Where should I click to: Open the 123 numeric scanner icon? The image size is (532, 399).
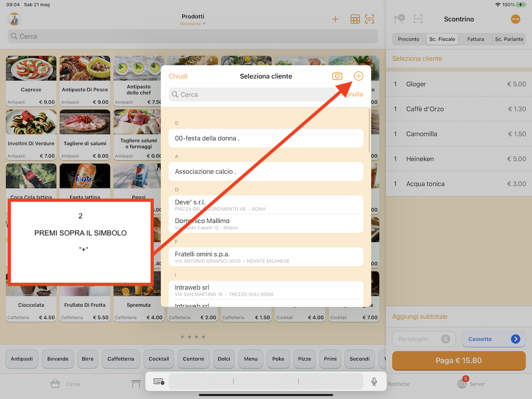[369, 19]
